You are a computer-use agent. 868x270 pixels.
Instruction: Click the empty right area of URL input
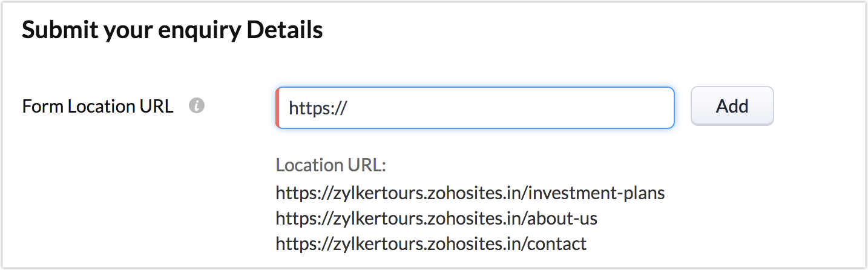pyautogui.click(x=575, y=108)
